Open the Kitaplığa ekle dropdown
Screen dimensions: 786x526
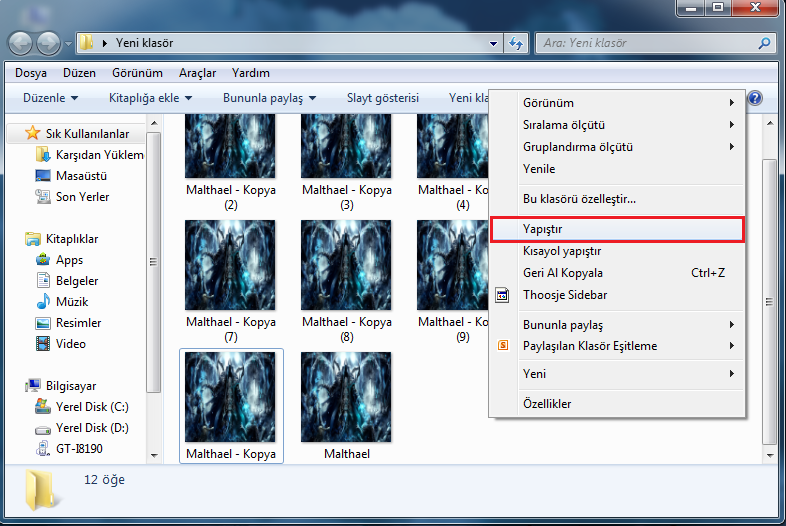150,98
